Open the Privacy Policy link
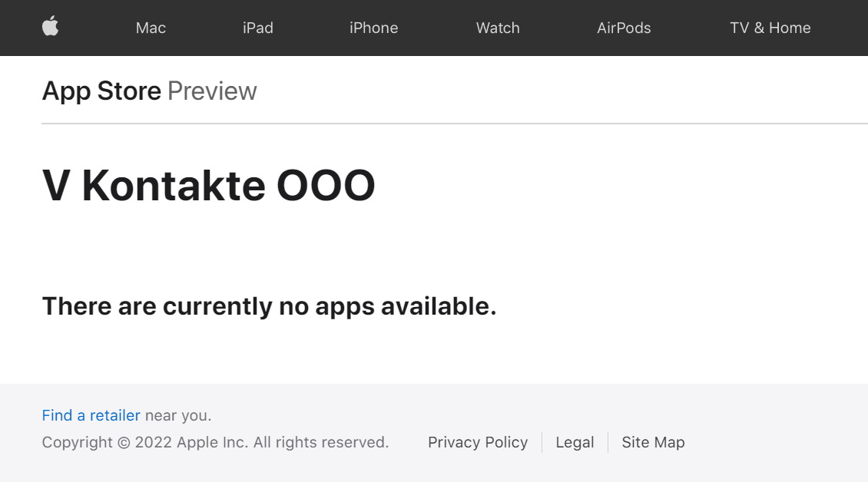 click(x=478, y=442)
